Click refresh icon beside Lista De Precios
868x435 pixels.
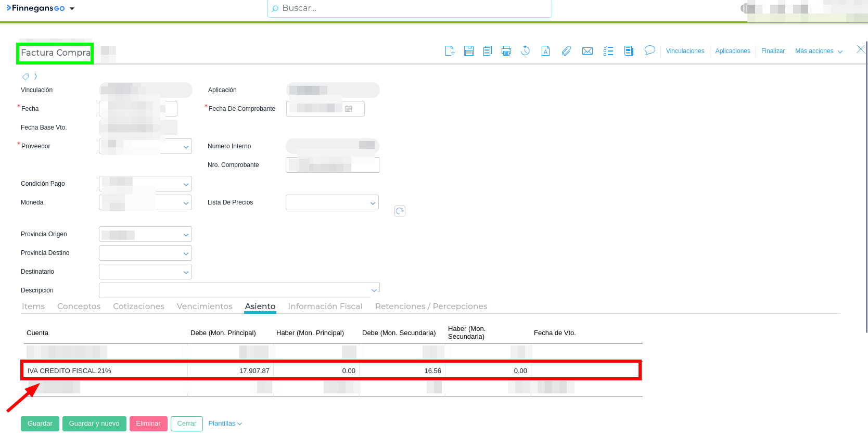point(400,211)
